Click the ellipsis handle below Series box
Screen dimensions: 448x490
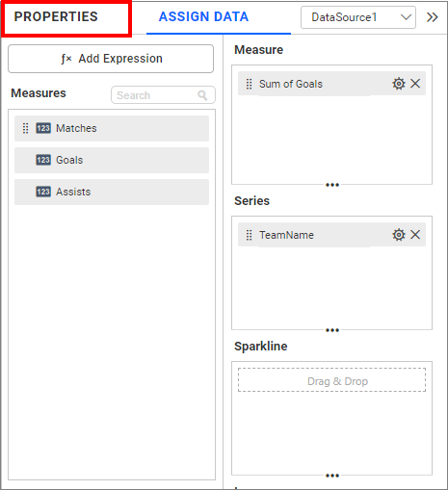(332, 330)
